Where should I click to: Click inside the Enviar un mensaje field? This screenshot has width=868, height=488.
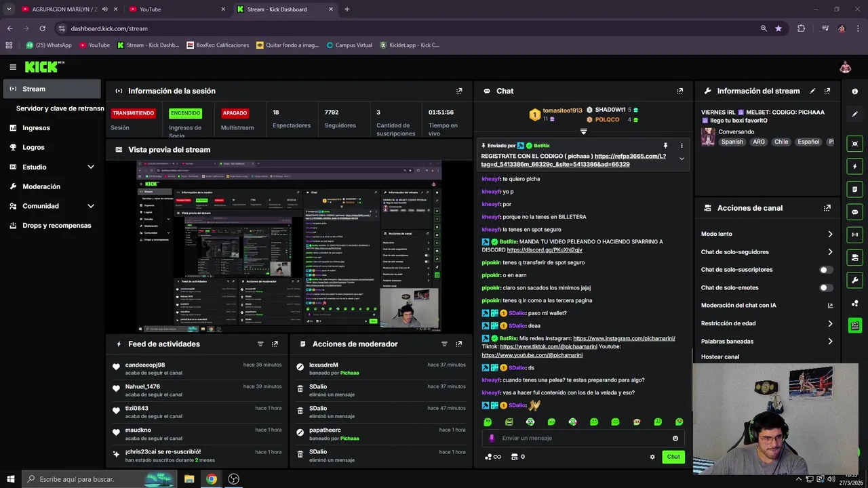point(583,438)
